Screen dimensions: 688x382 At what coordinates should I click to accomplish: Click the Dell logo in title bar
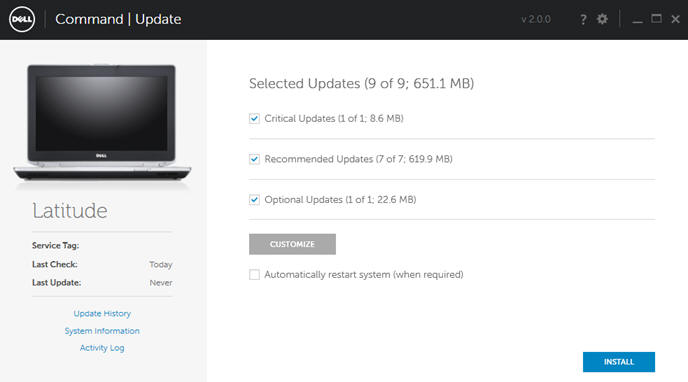click(x=22, y=19)
